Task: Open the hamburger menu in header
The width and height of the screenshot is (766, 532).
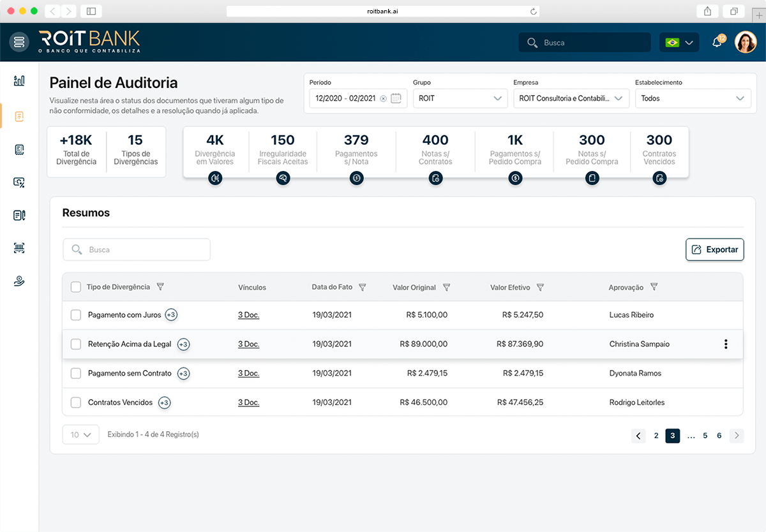Action: [19, 42]
